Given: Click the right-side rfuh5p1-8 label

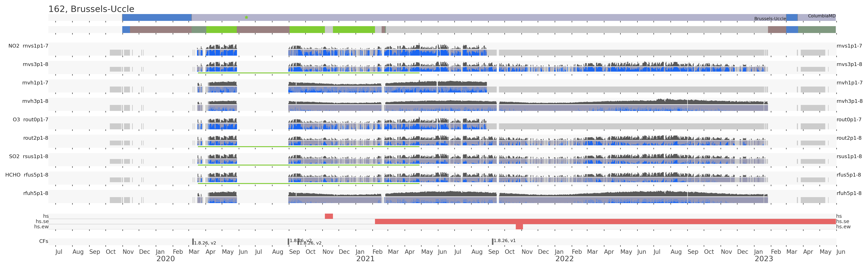Looking at the screenshot, I should coord(849,193).
